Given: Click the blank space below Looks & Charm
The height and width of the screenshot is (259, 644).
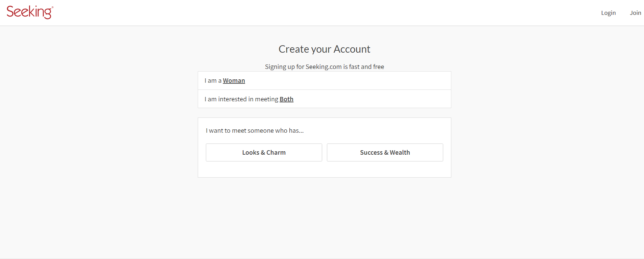Looking at the screenshot, I should pos(264,169).
